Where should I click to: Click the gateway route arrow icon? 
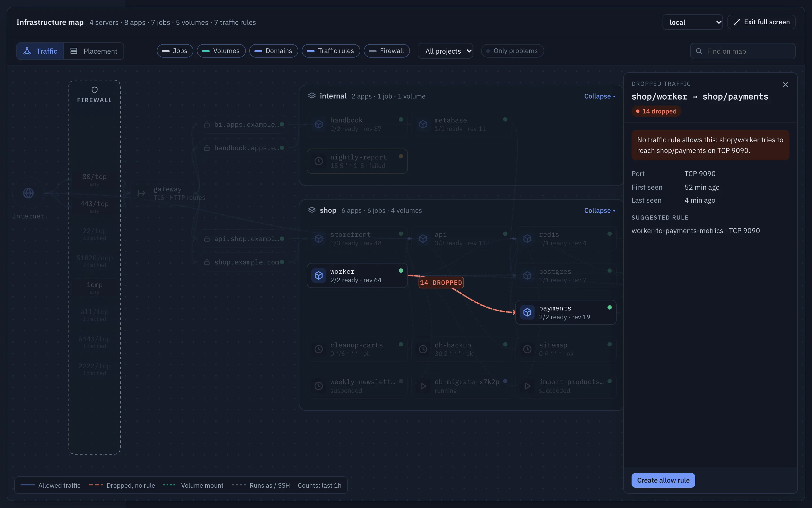coord(141,193)
